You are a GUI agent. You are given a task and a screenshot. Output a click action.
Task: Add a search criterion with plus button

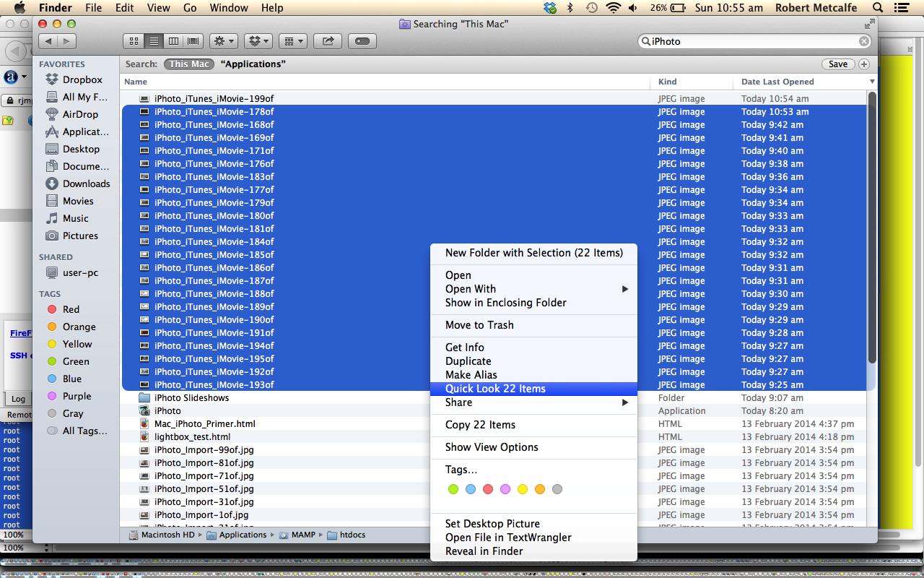[863, 64]
